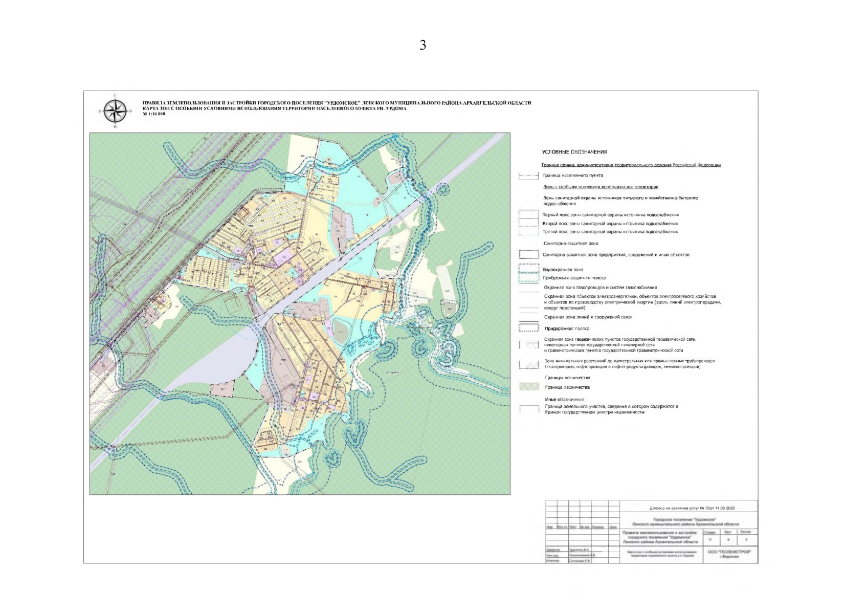Click the green "Граница лесничества" legend swatch
Image resolution: width=868 pixels, height=614 pixels.
tap(528, 387)
